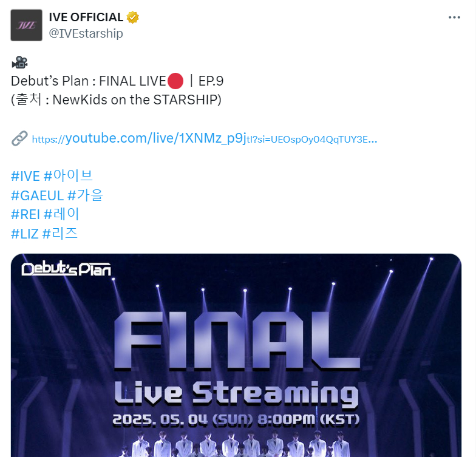Click the Debut's Plan logo in poster

[66, 268]
